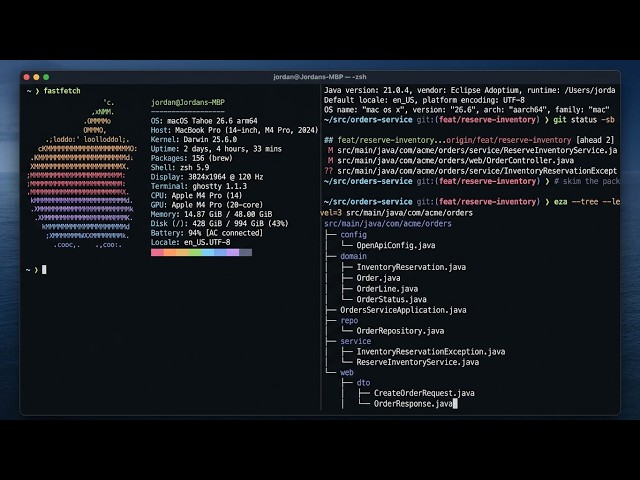Click the modified OrderController.java status line
The image size is (640, 480).
tap(451, 160)
